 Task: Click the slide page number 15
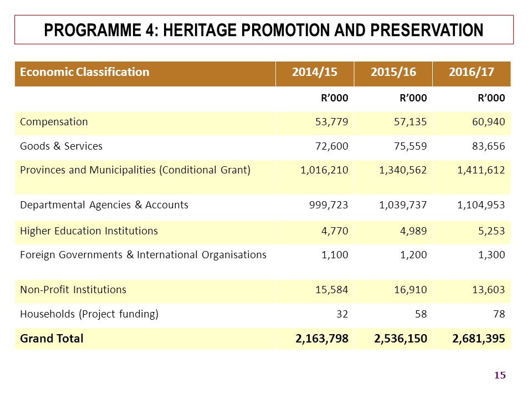tap(500, 375)
